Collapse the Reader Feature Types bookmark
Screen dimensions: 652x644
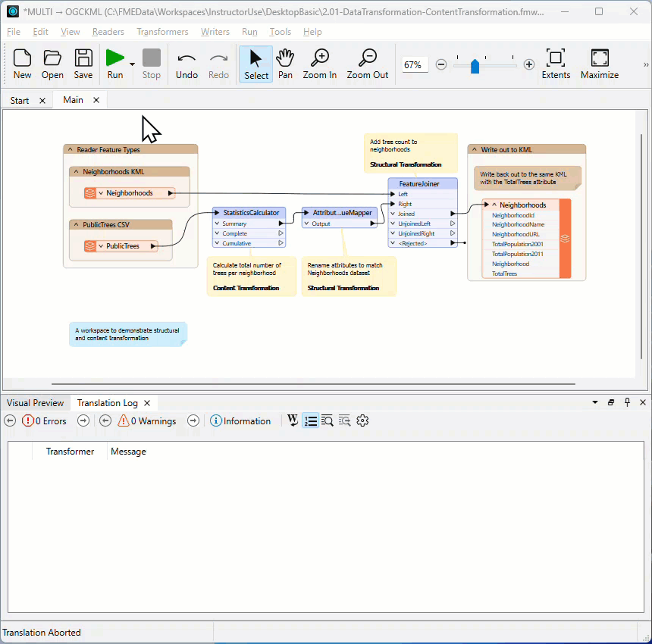pyautogui.click(x=71, y=149)
